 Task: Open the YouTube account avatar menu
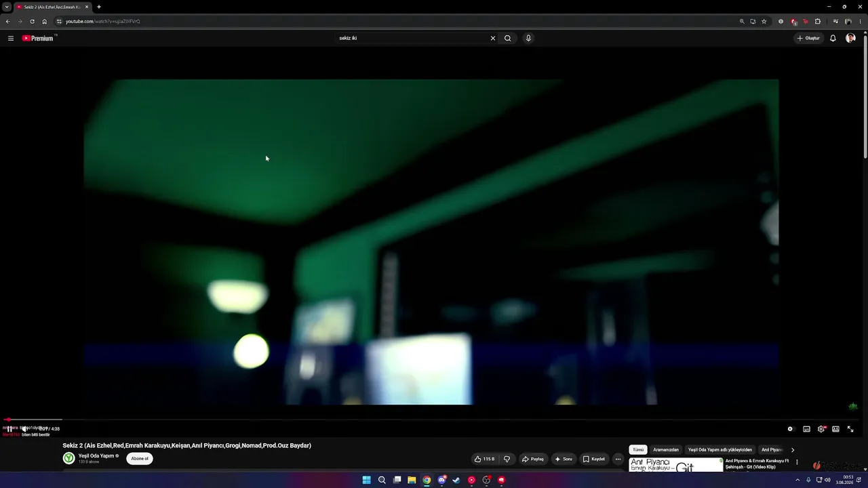(850, 38)
